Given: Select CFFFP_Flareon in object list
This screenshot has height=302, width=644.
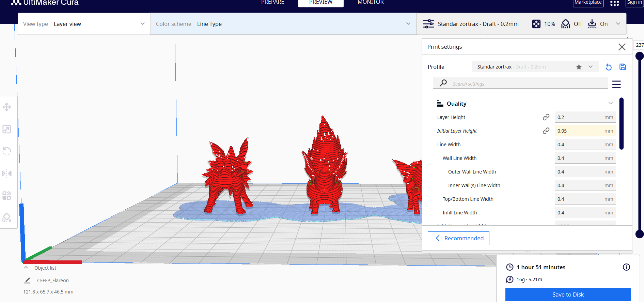Looking at the screenshot, I should pos(53,281).
